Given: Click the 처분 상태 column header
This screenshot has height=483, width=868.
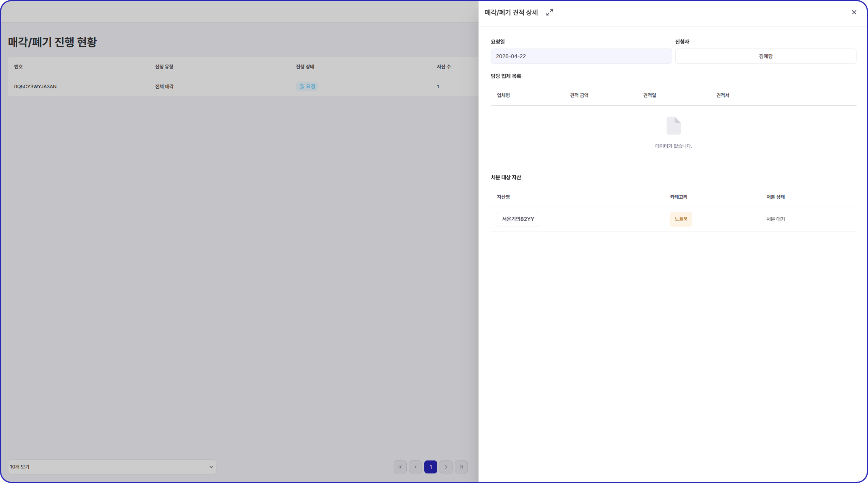Looking at the screenshot, I should 775,197.
